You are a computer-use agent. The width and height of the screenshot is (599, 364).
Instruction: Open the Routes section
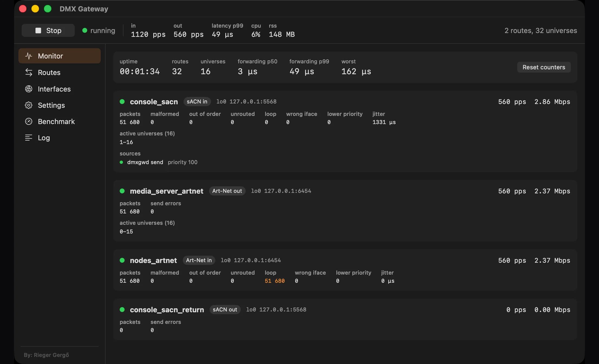[60, 72]
